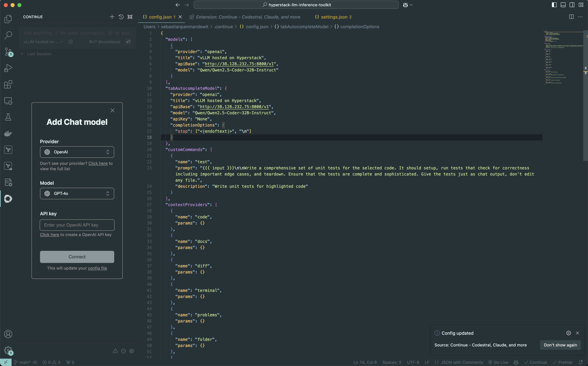588x366 pixels.
Task: Toggle the secondary side bar
Action: pos(572,5)
